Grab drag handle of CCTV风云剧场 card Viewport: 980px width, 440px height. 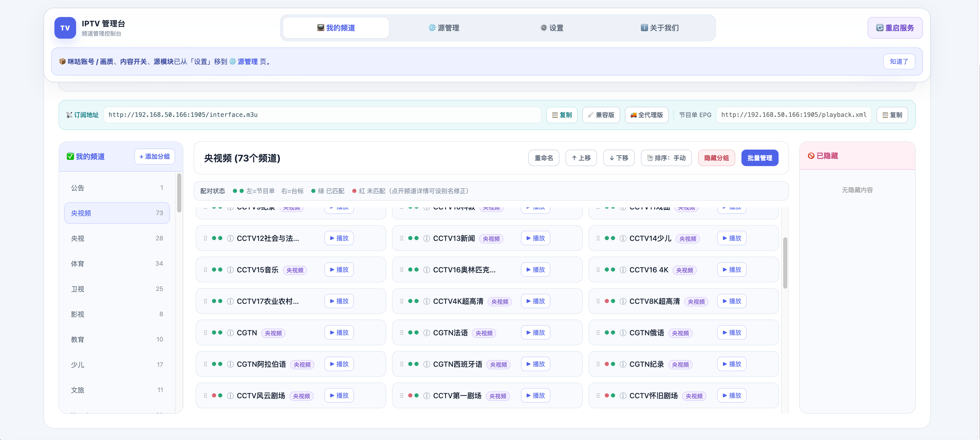(206, 395)
